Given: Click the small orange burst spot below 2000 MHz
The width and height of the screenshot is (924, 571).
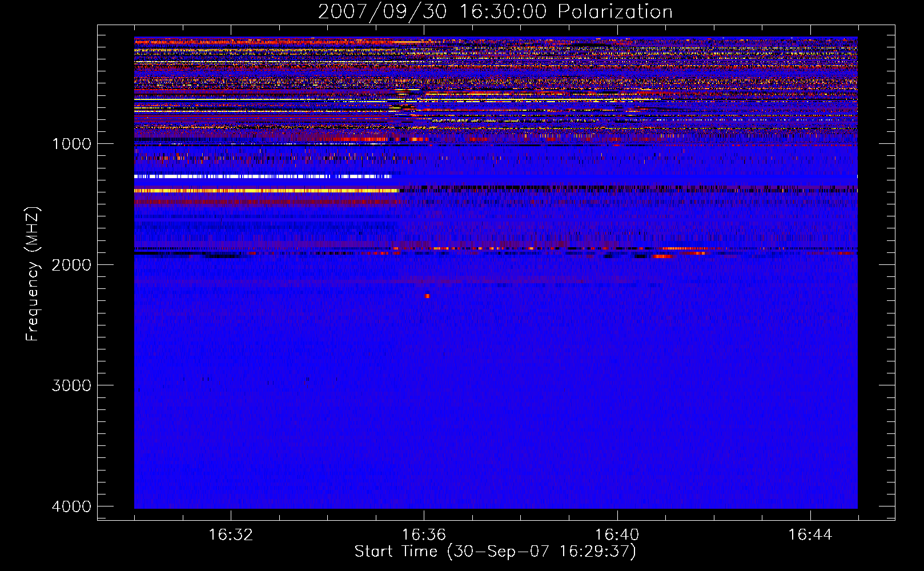Looking at the screenshot, I should tap(427, 296).
